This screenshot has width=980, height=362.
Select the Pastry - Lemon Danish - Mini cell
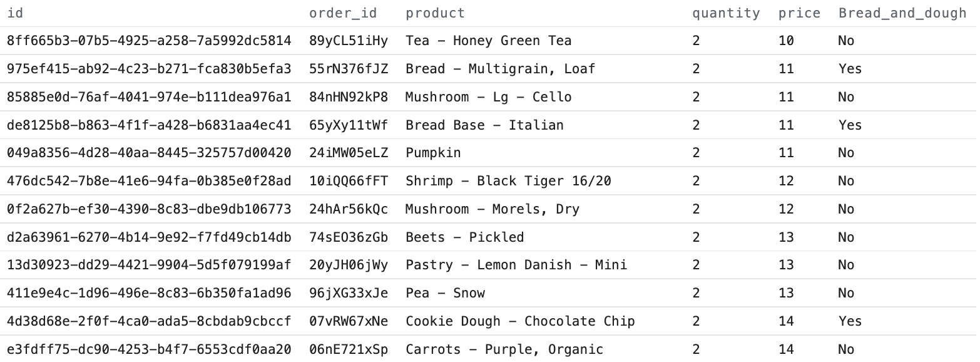(516, 266)
